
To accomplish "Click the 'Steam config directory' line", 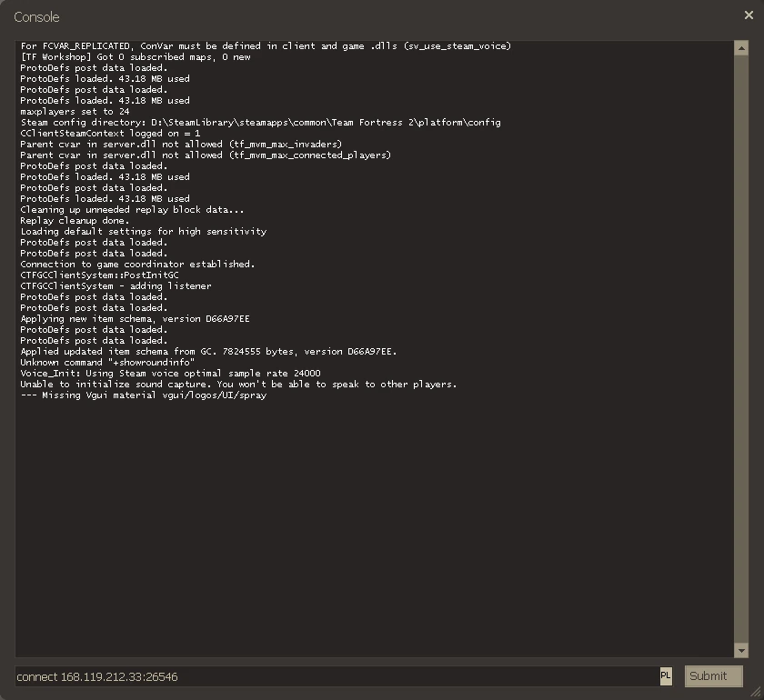I will pos(260,122).
